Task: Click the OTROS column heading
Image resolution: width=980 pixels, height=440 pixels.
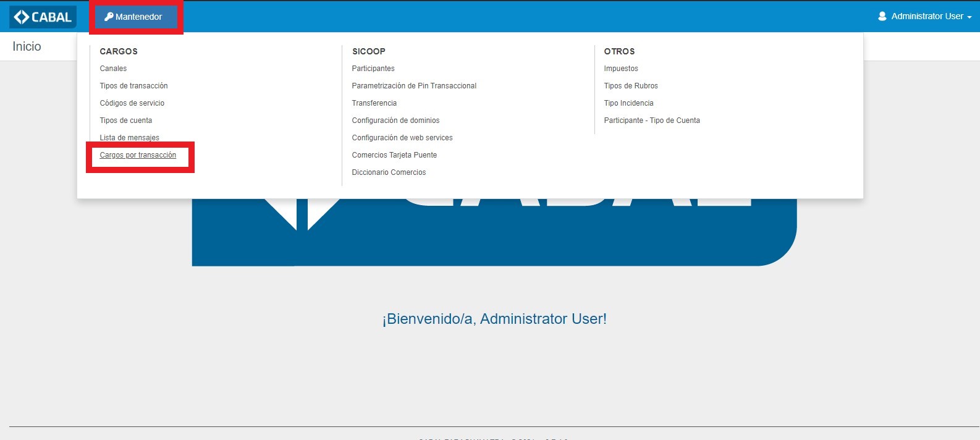Action: point(619,51)
